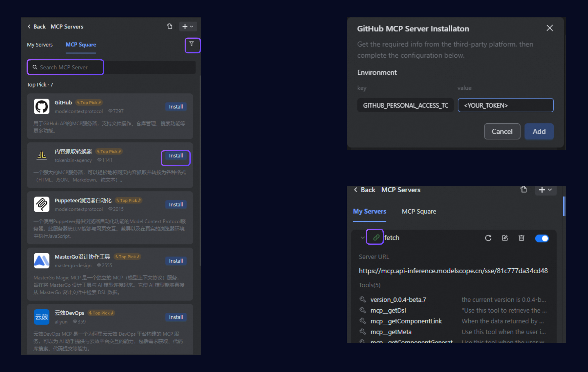Refresh the fetch server
The height and width of the screenshot is (372, 588).
click(488, 238)
